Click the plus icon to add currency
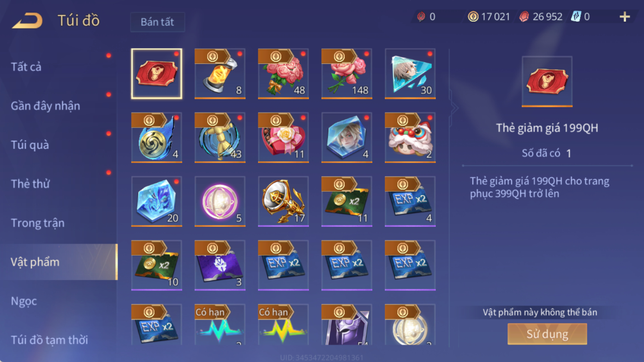The image size is (644, 362). click(624, 17)
